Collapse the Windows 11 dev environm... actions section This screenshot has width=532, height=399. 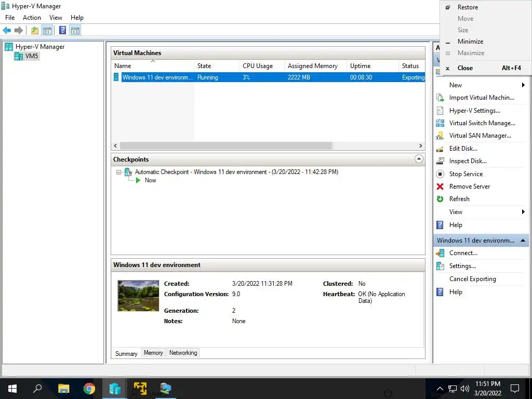click(523, 241)
